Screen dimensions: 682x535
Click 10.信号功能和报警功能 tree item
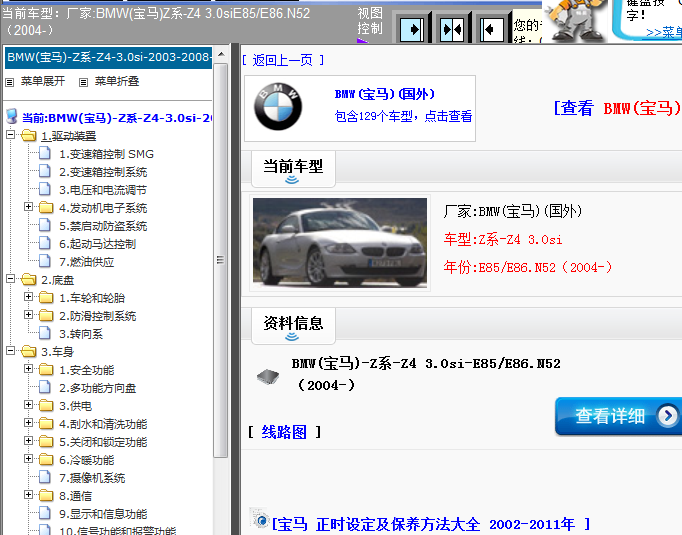[x=117, y=531]
